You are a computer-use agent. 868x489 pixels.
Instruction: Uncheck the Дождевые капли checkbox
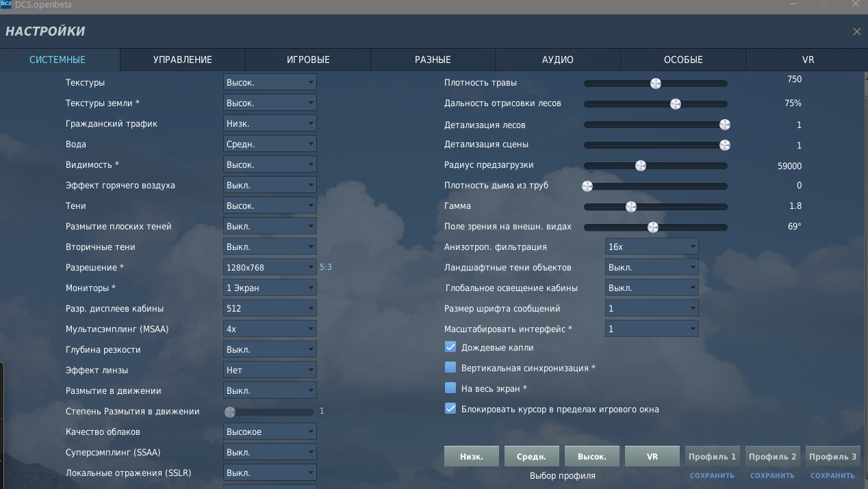(450, 347)
